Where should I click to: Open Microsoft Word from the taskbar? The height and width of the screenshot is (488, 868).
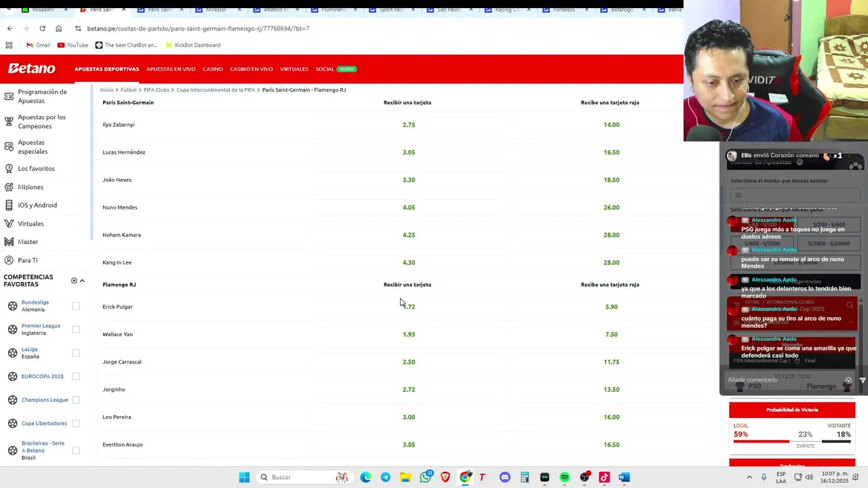click(624, 477)
